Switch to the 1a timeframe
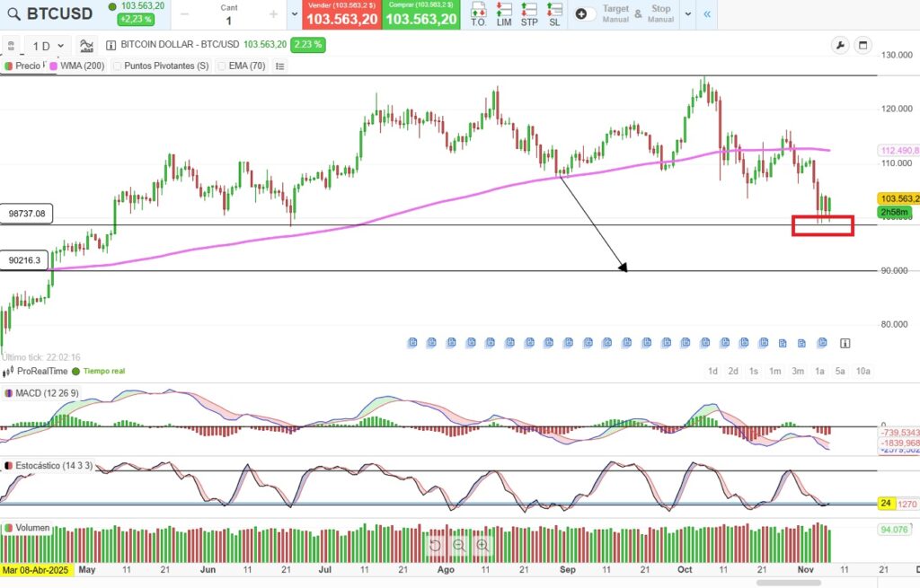 (x=818, y=371)
